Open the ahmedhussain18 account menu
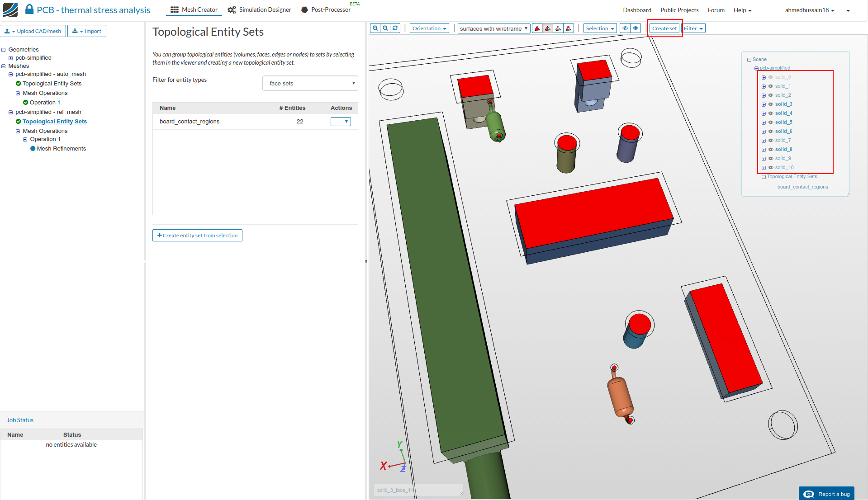The height and width of the screenshot is (500, 868). pyautogui.click(x=810, y=10)
